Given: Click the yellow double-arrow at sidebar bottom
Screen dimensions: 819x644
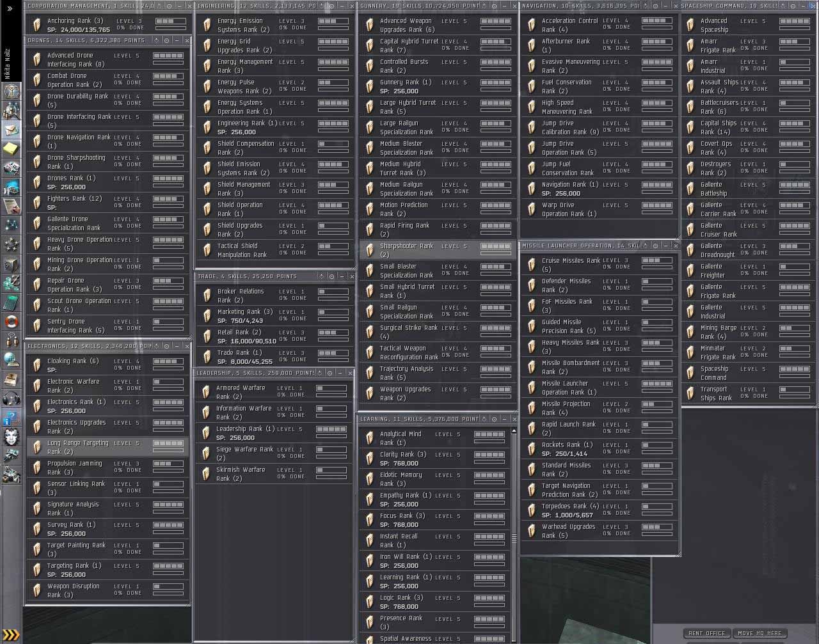Looking at the screenshot, I should coord(11,635).
